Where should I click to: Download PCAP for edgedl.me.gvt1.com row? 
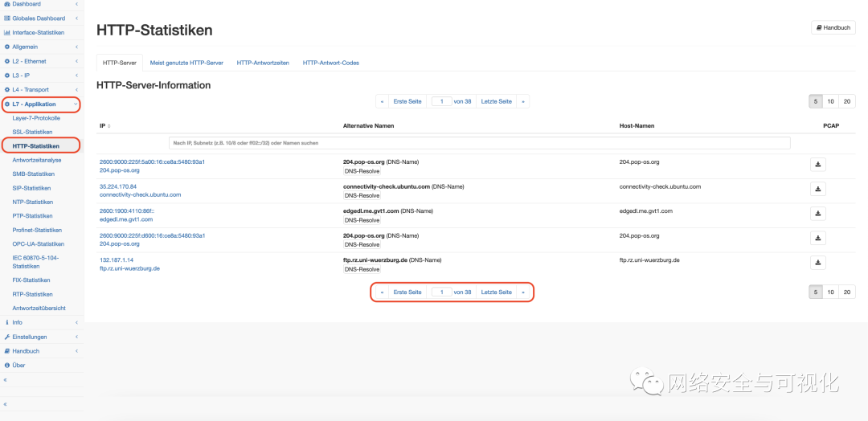(817, 214)
